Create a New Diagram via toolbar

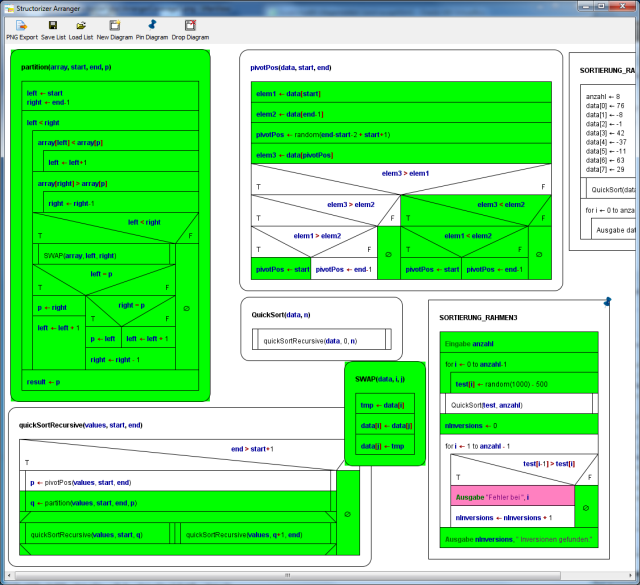click(x=115, y=25)
